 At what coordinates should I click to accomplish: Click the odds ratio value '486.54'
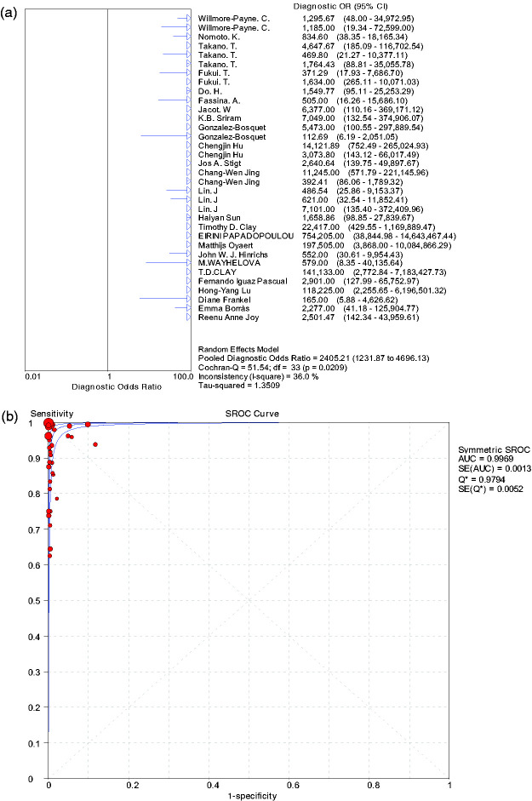coord(315,191)
